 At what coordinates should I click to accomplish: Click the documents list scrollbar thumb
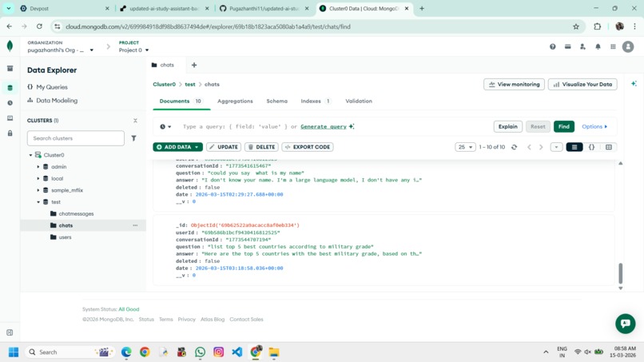pos(621,273)
